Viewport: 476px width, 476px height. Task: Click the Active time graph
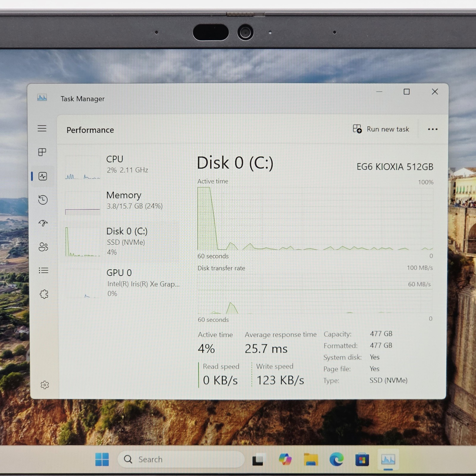pyautogui.click(x=315, y=219)
